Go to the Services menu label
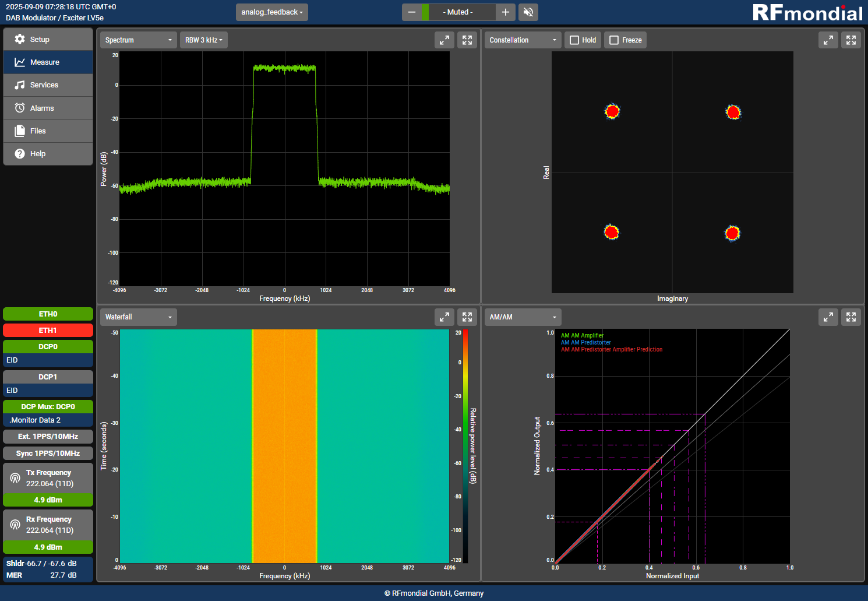 pyautogui.click(x=44, y=85)
